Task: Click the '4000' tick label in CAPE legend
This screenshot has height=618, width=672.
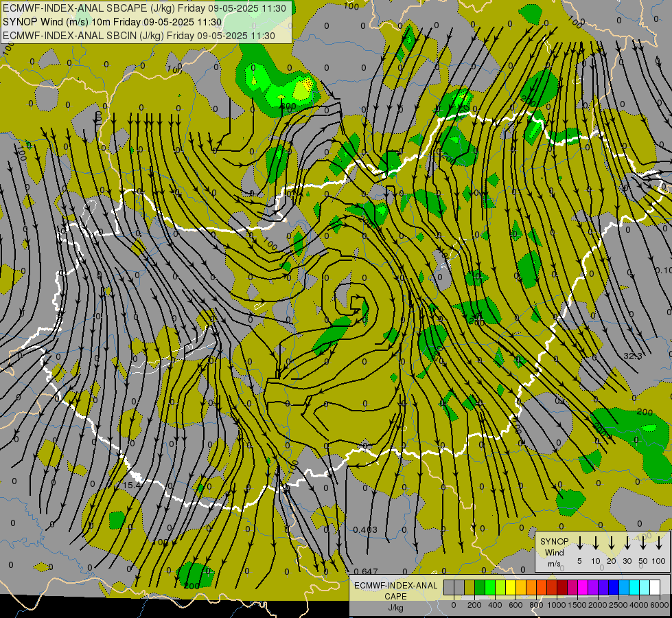Action: pos(639,605)
